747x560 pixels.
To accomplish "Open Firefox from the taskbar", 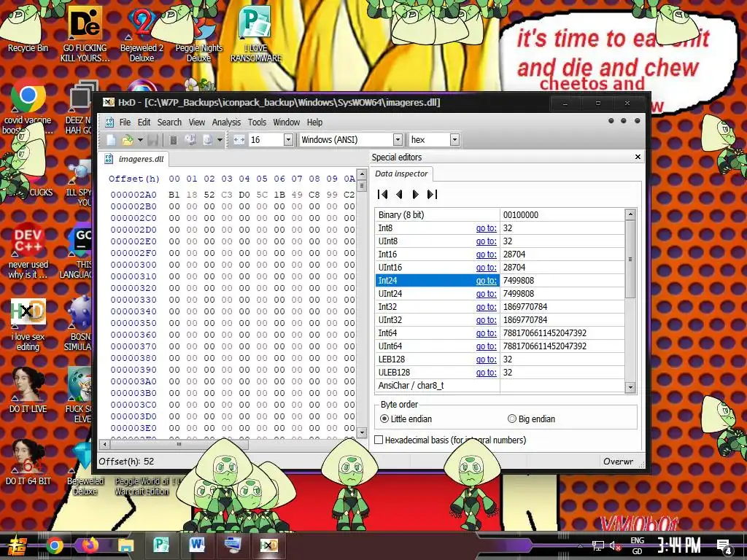I will pyautogui.click(x=90, y=545).
